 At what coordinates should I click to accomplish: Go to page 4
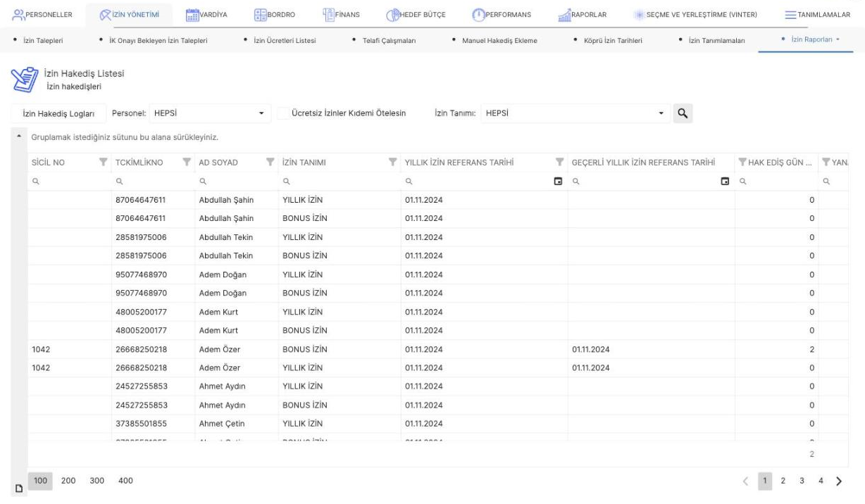821,481
